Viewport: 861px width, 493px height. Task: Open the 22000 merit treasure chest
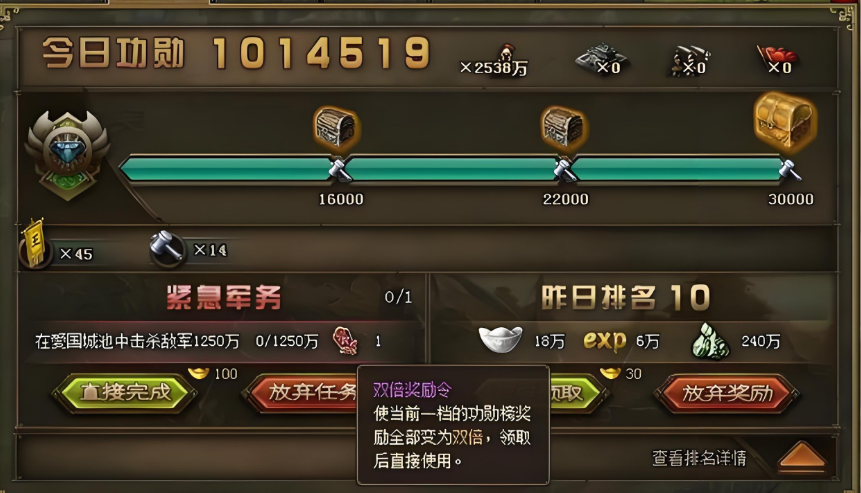(x=564, y=127)
